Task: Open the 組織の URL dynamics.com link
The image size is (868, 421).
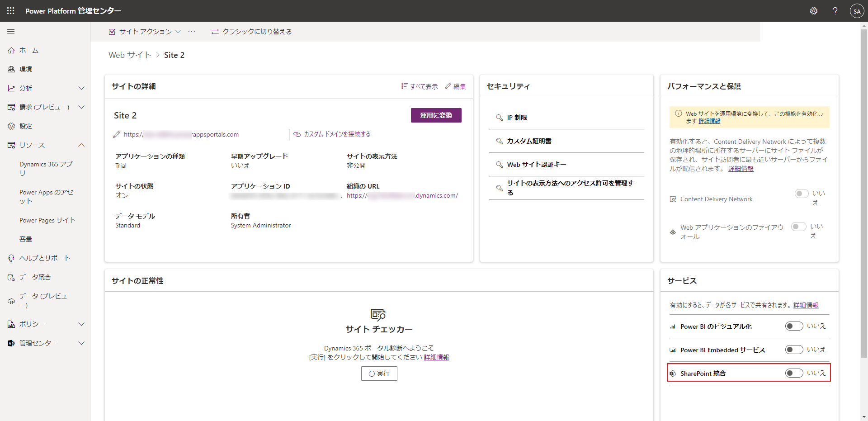Action: [x=402, y=196]
